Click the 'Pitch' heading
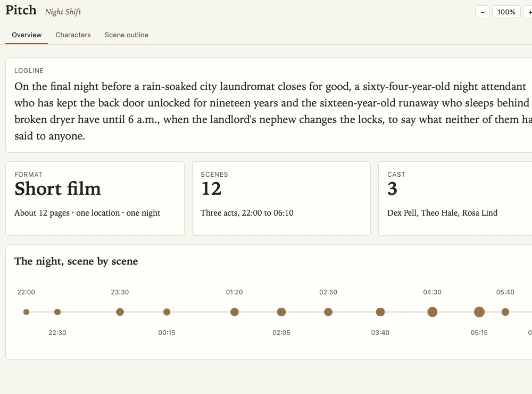Image resolution: width=532 pixels, height=394 pixels. pos(21,10)
